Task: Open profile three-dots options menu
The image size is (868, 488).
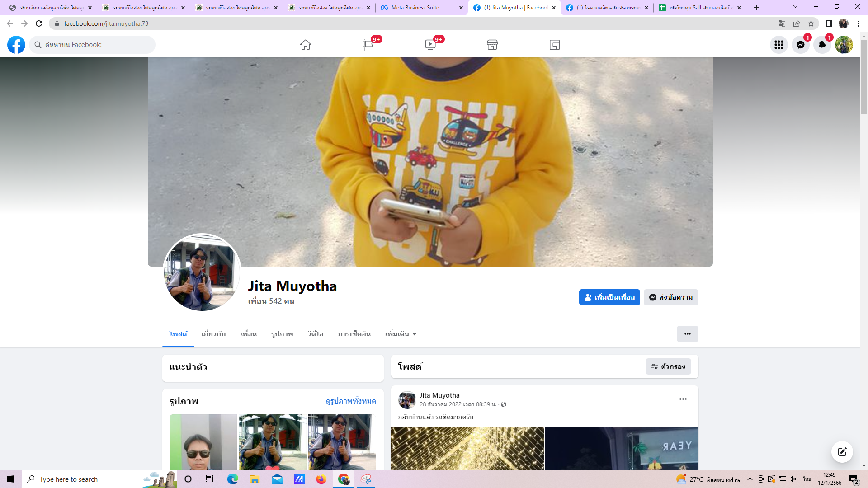Action: click(x=687, y=334)
